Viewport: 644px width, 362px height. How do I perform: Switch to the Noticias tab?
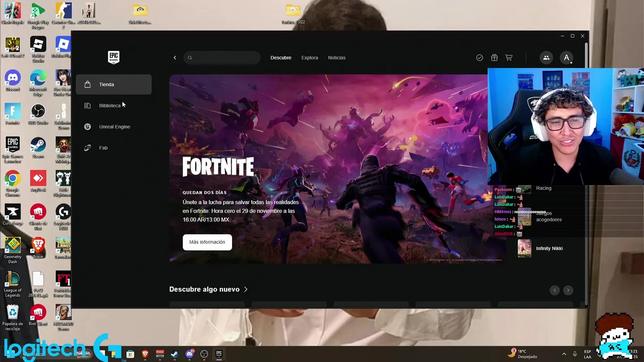(337, 58)
